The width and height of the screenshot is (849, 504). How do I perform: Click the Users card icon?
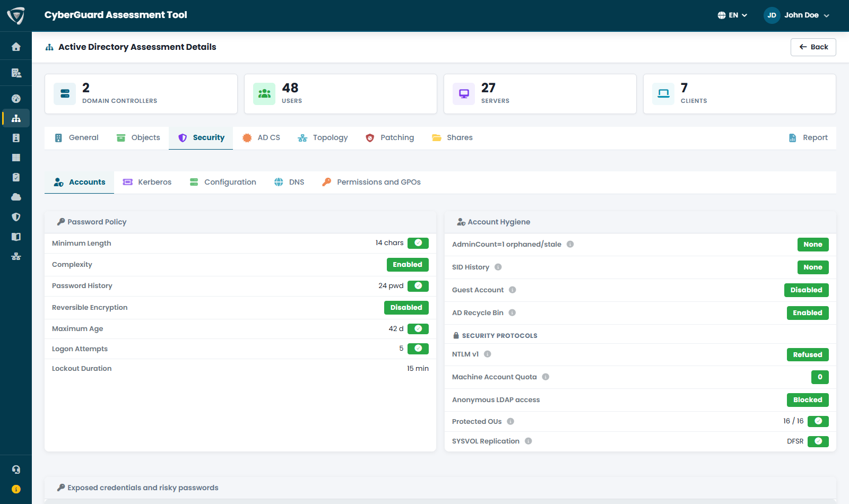[264, 94]
